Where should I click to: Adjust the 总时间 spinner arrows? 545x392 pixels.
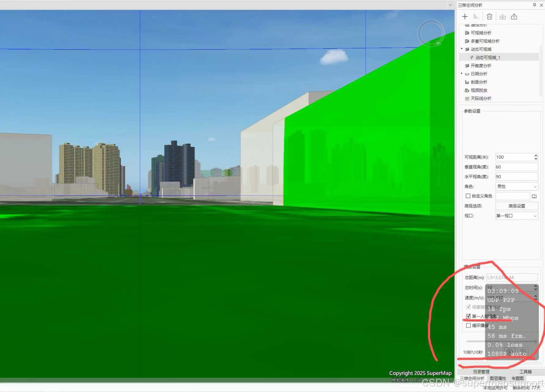[536, 288]
